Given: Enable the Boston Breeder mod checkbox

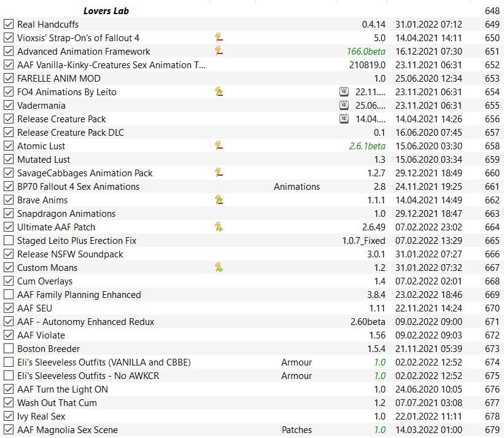Looking at the screenshot, I should [x=9, y=348].
